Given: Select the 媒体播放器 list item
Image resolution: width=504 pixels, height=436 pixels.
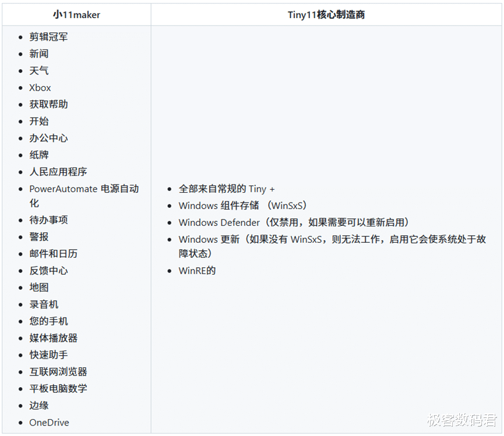Looking at the screenshot, I should point(54,338).
